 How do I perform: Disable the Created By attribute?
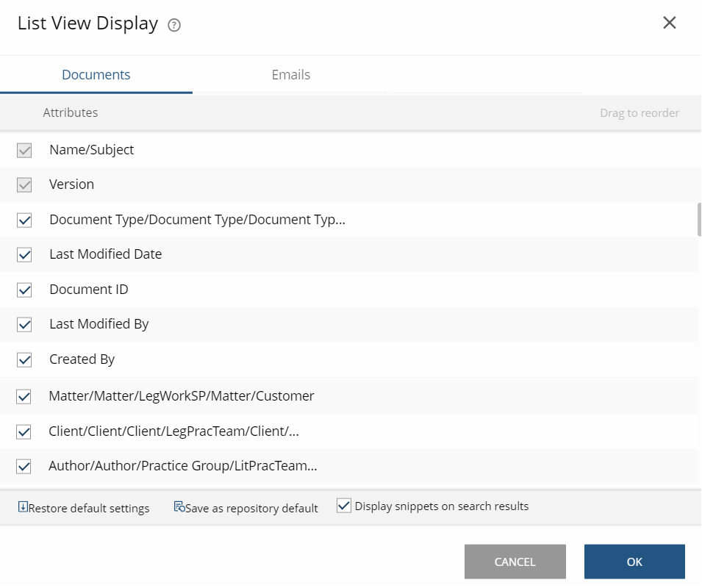(x=24, y=359)
